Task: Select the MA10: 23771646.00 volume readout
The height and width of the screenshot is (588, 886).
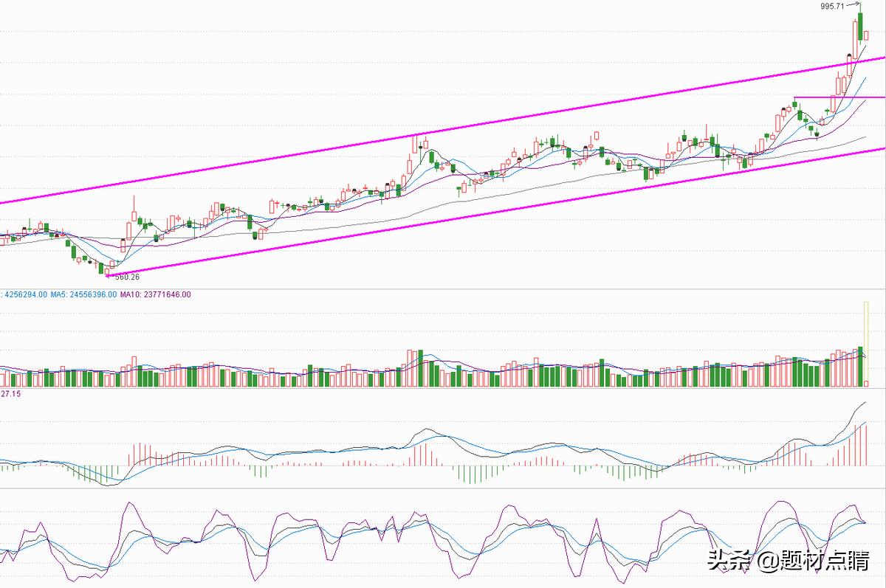Action: (156, 294)
